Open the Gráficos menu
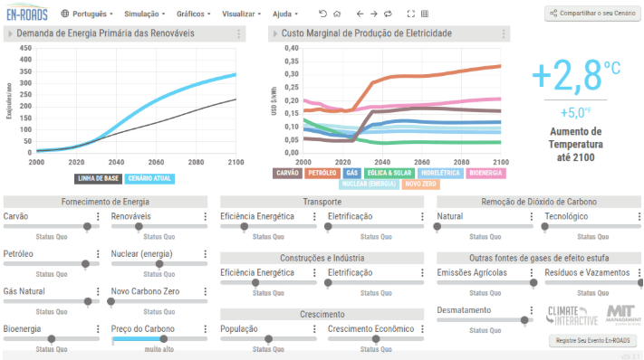This screenshot has height=360, width=644. [x=194, y=14]
